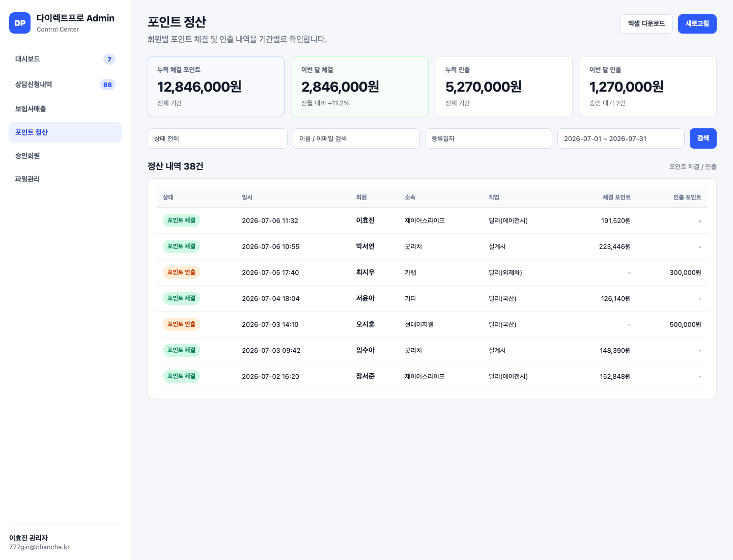Viewport: 733px width, 560px height.
Task: Open the 대시보드 menu item
Action: [65, 59]
